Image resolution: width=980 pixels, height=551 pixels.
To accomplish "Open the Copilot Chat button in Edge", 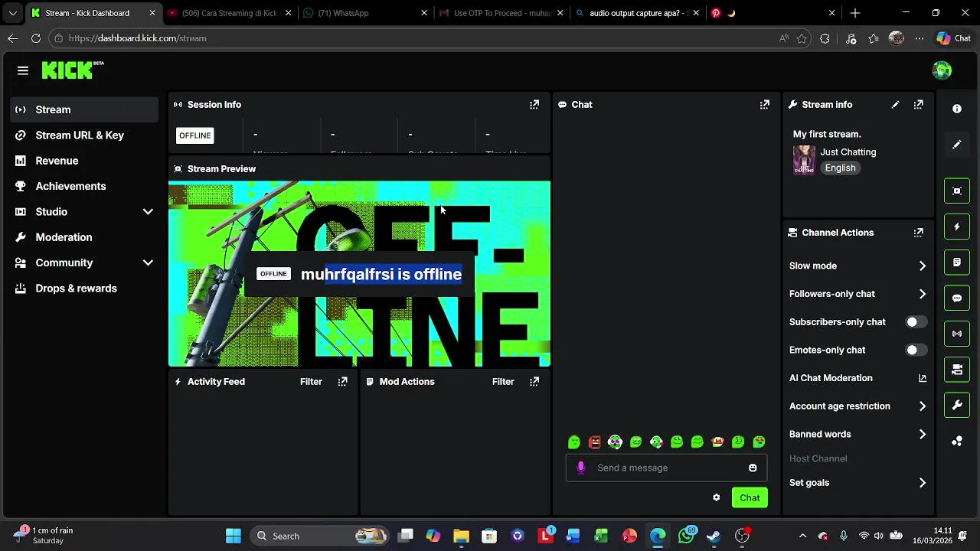I will tap(954, 38).
